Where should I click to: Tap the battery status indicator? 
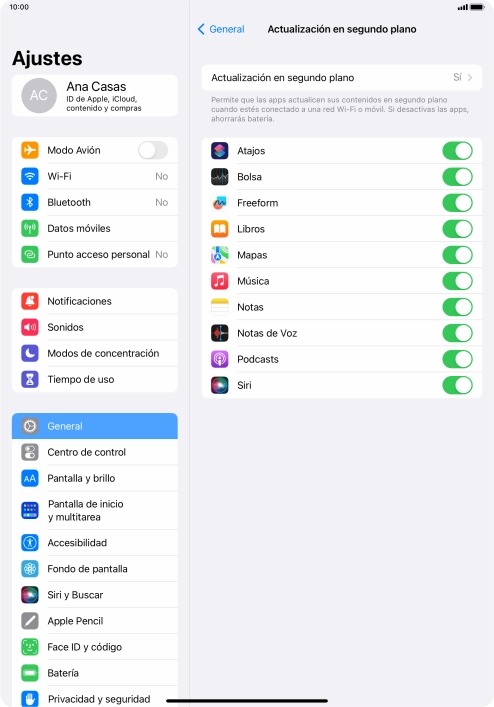[477, 7]
